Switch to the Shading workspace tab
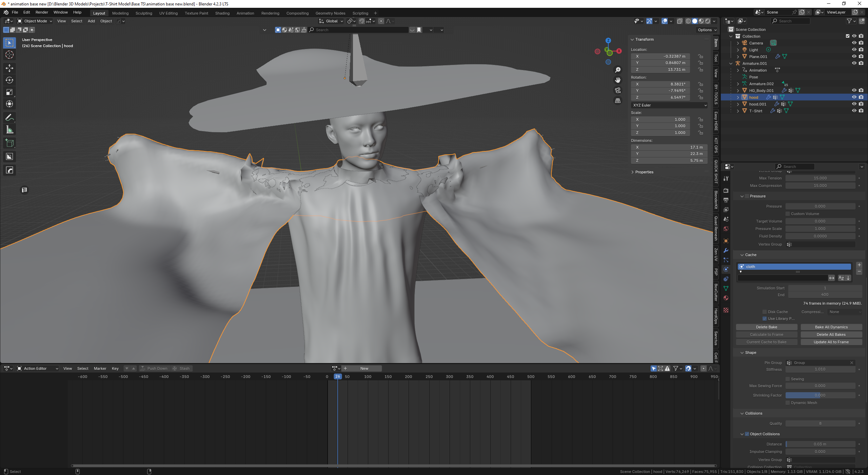The image size is (868, 475). 222,13
